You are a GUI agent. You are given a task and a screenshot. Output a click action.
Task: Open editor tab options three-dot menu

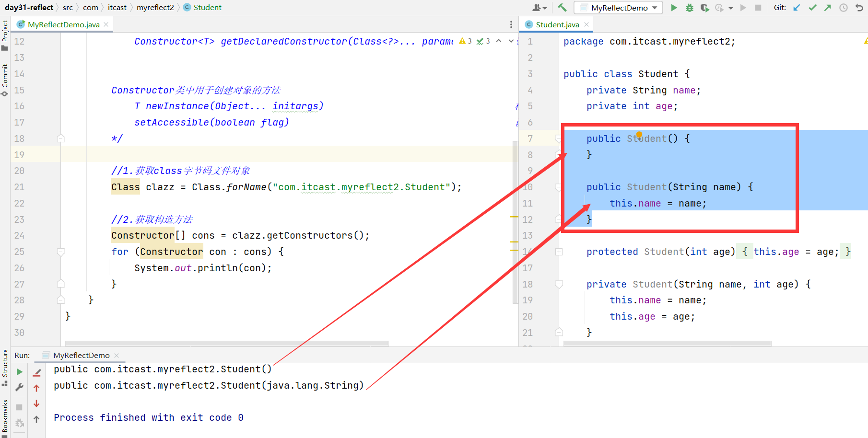[x=511, y=24]
